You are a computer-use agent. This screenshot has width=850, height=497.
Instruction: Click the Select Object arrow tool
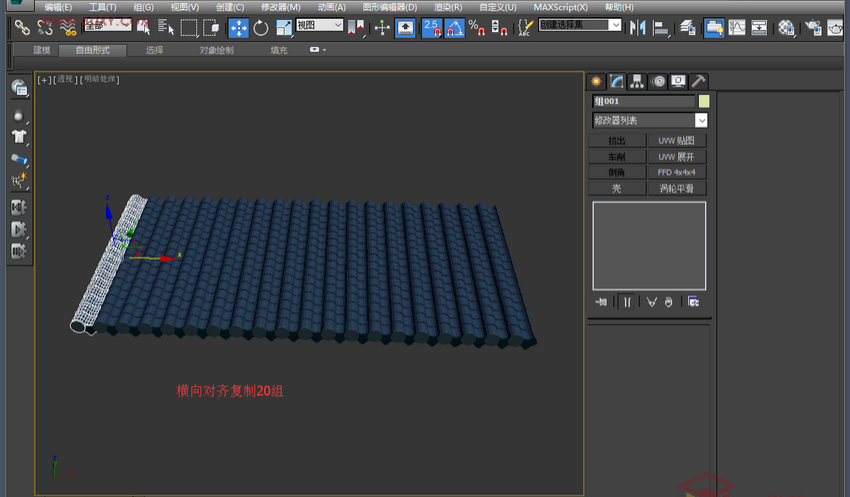click(143, 27)
